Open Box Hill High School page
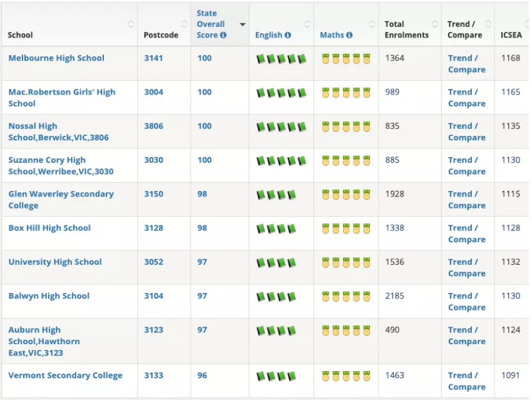 pos(49,228)
